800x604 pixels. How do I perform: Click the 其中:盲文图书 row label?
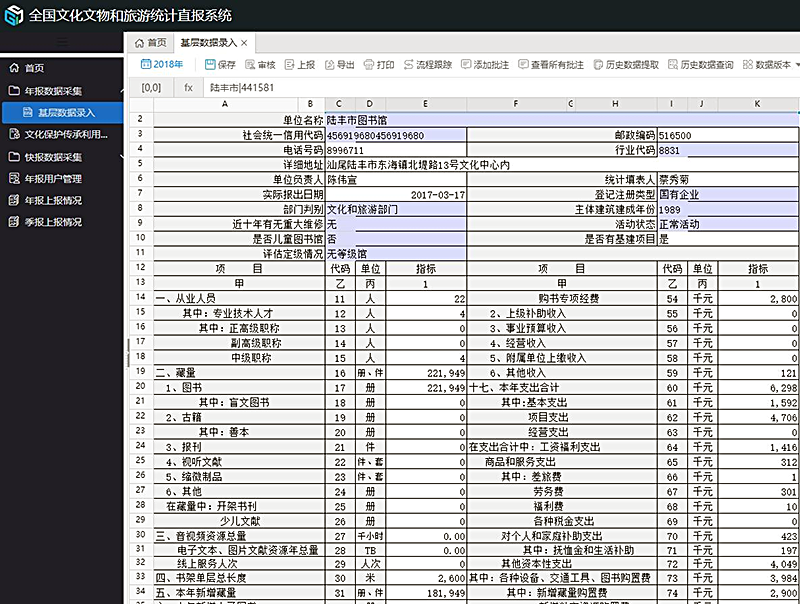pos(234,402)
